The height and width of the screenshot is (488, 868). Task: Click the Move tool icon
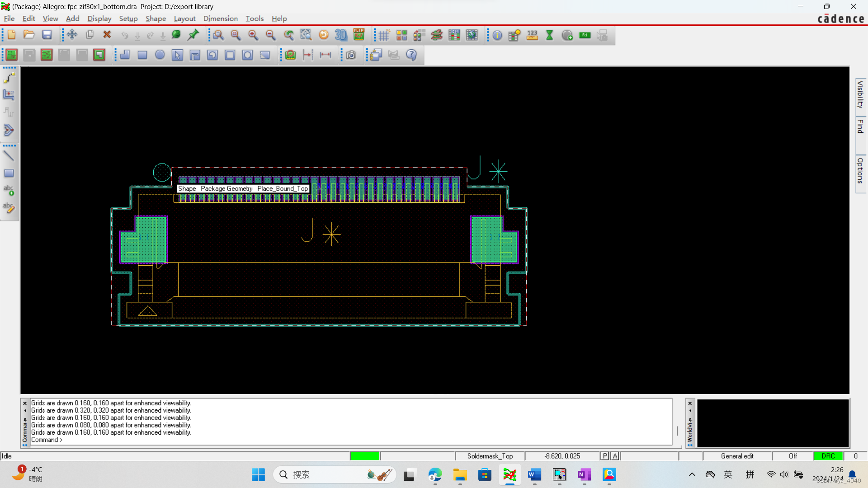72,35
